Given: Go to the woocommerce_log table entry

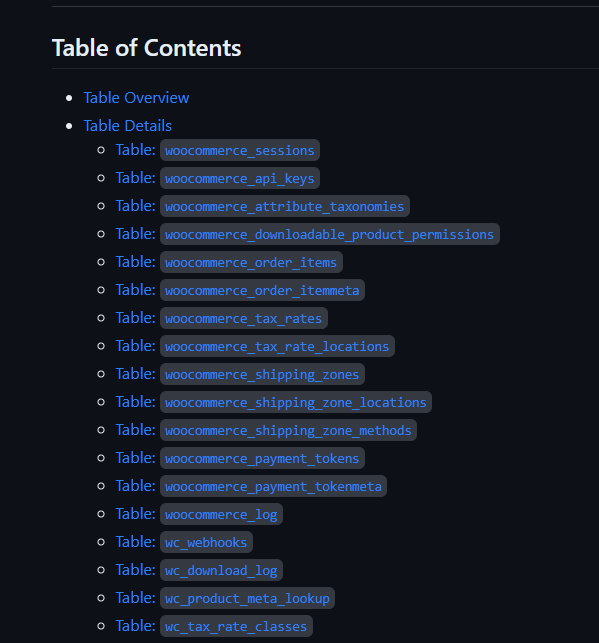Looking at the screenshot, I should click(199, 514).
